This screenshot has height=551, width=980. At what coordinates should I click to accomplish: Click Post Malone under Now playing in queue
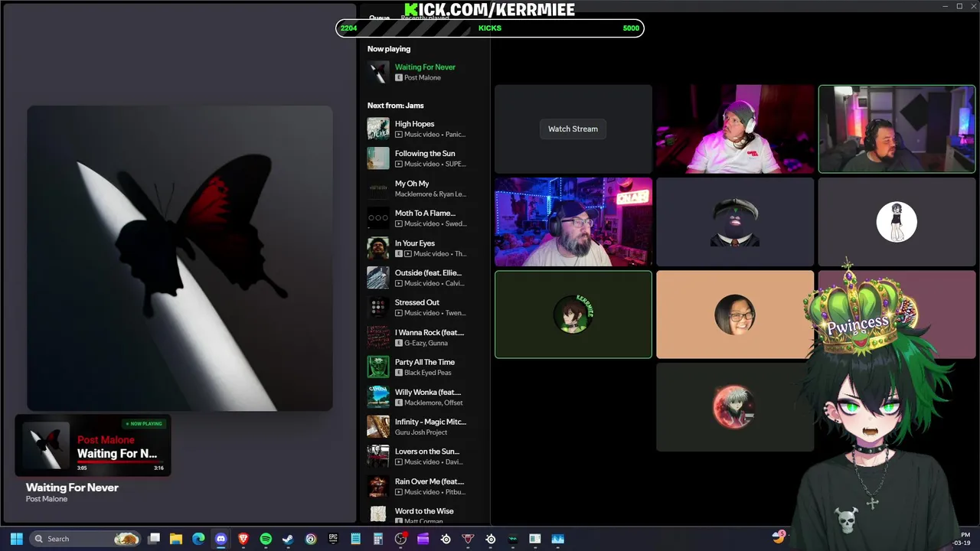click(422, 78)
